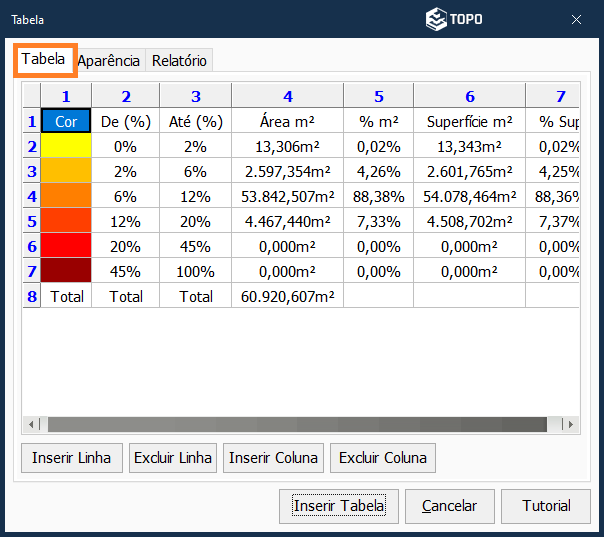Select row header number 2

pos(32,146)
